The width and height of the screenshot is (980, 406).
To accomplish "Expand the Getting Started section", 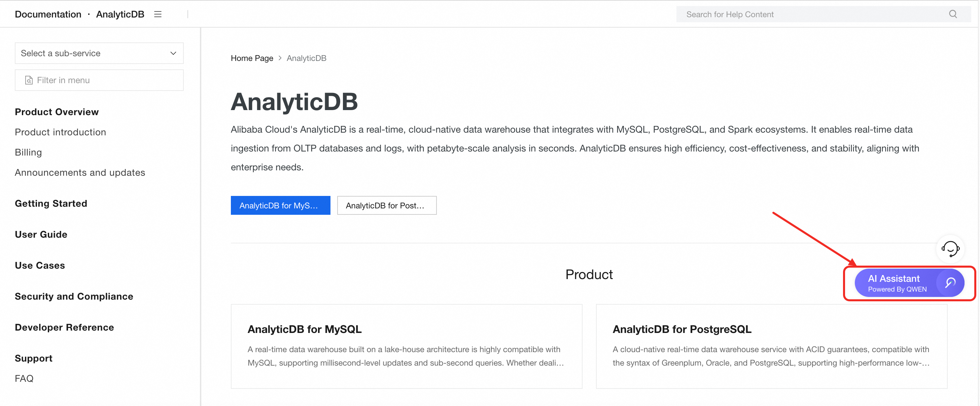I will [51, 204].
